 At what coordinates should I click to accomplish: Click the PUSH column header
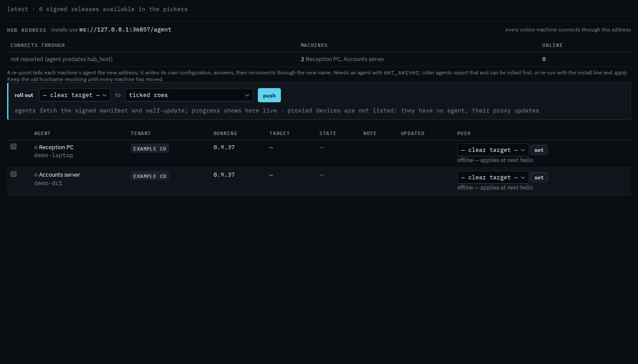point(464,133)
